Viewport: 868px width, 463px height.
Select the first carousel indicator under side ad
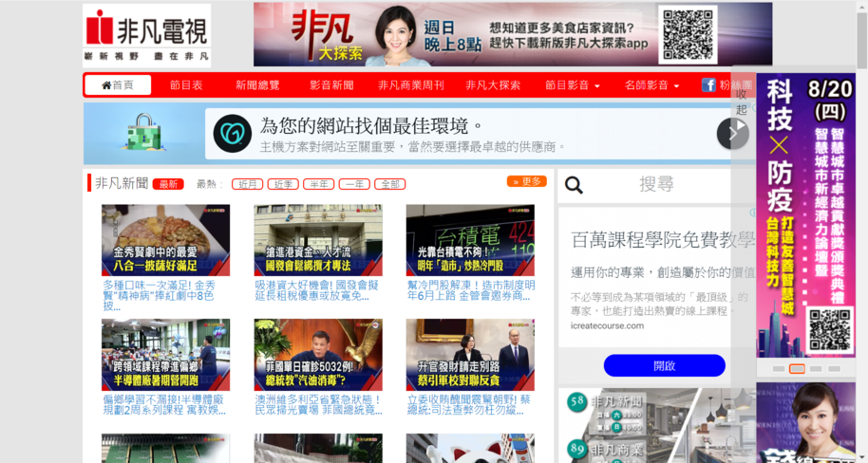click(779, 369)
